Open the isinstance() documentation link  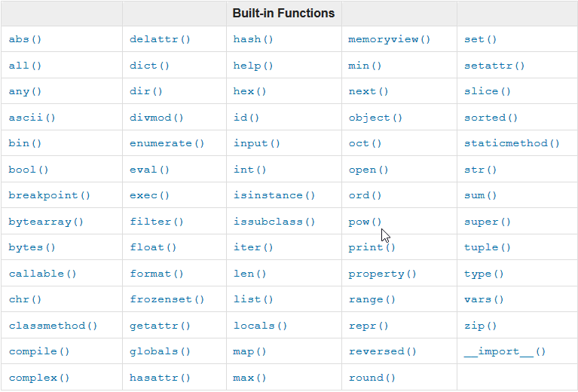click(274, 195)
